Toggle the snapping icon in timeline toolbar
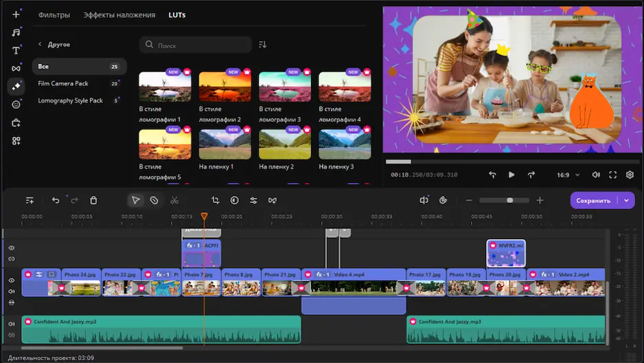Viewport: 644px width, 363px height. pyautogui.click(x=443, y=200)
